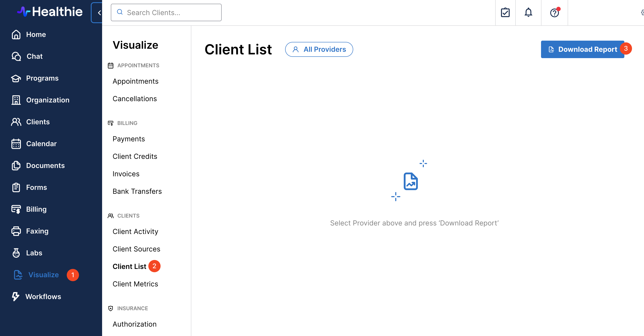Go to Client Sources report
The width and height of the screenshot is (644, 336).
pos(136,249)
